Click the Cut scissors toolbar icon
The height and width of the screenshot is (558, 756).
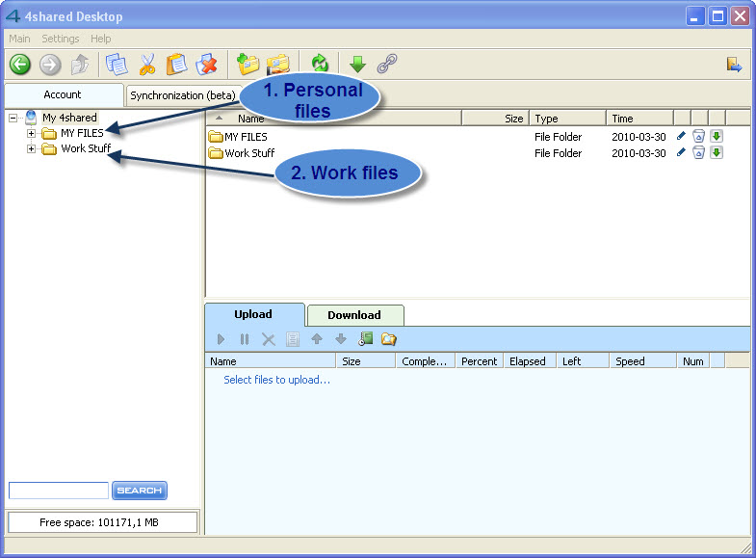pos(147,65)
